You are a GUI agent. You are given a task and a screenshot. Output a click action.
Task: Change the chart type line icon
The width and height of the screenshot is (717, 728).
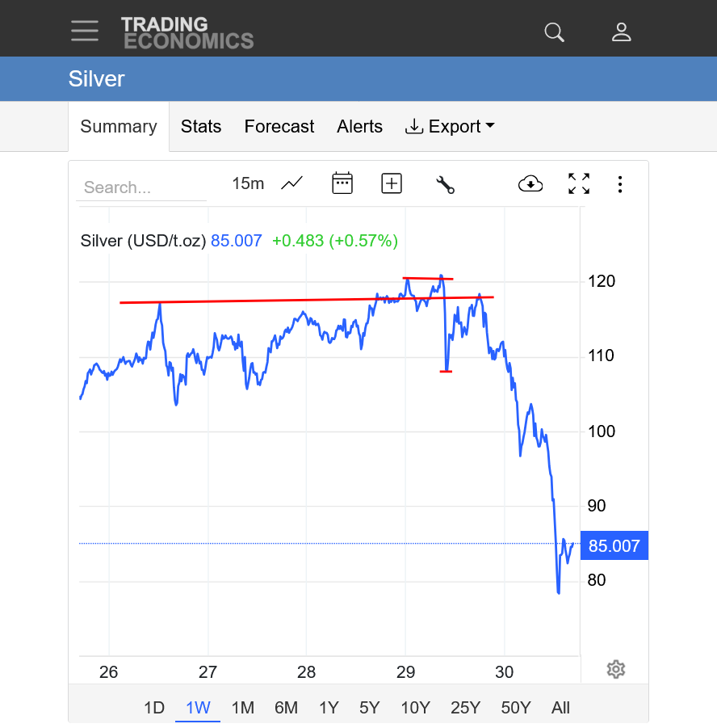(x=291, y=183)
